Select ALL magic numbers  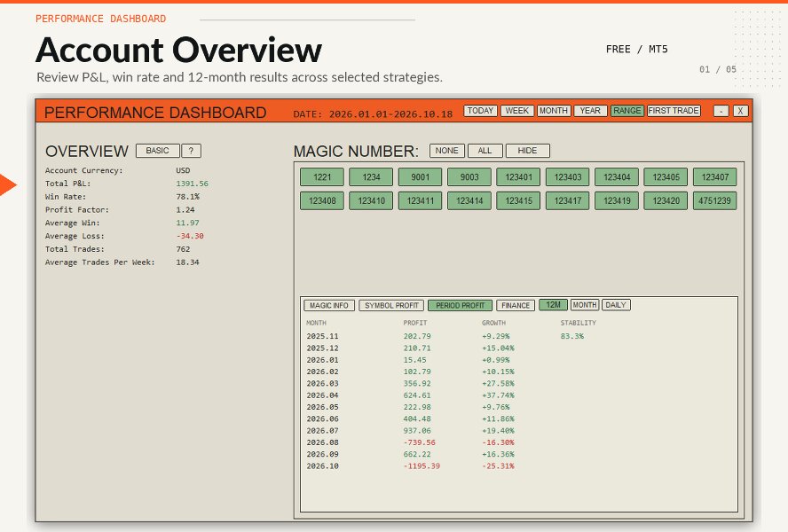[x=485, y=151]
